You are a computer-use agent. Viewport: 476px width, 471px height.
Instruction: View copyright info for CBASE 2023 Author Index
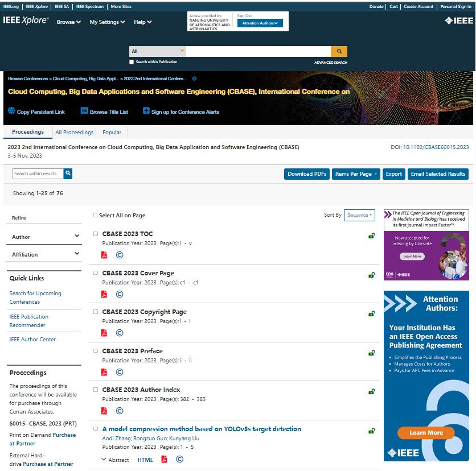coord(120,411)
